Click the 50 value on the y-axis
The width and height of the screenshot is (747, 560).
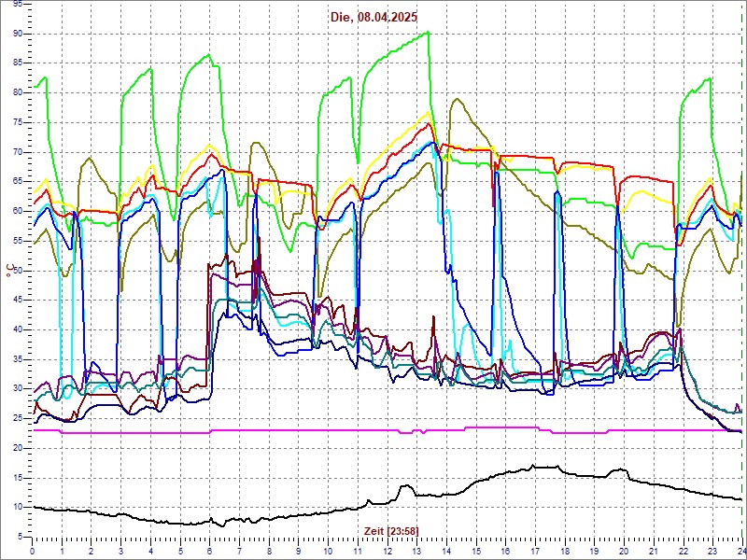pyautogui.click(x=16, y=270)
